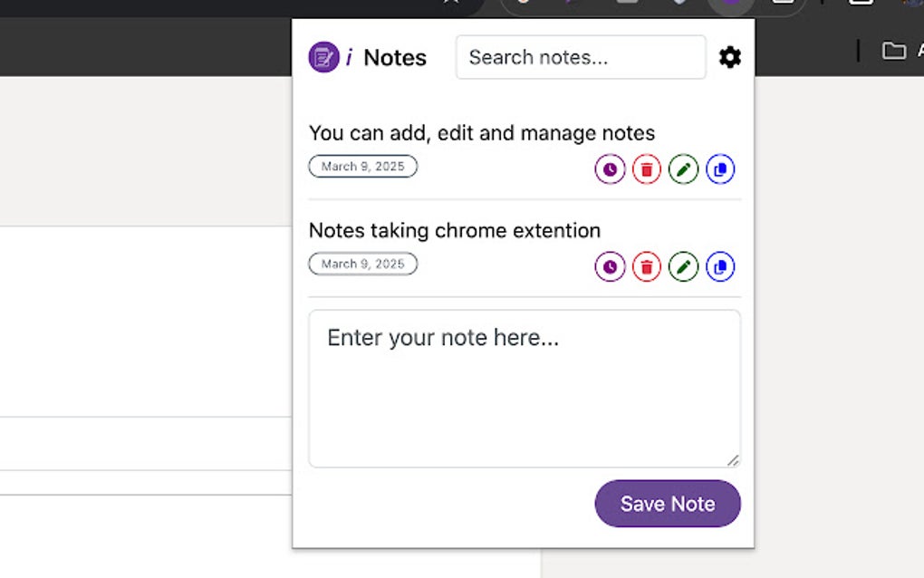Set a reminder on "Notes taking chrome extention"
The width and height of the screenshot is (924, 578).
610,266
